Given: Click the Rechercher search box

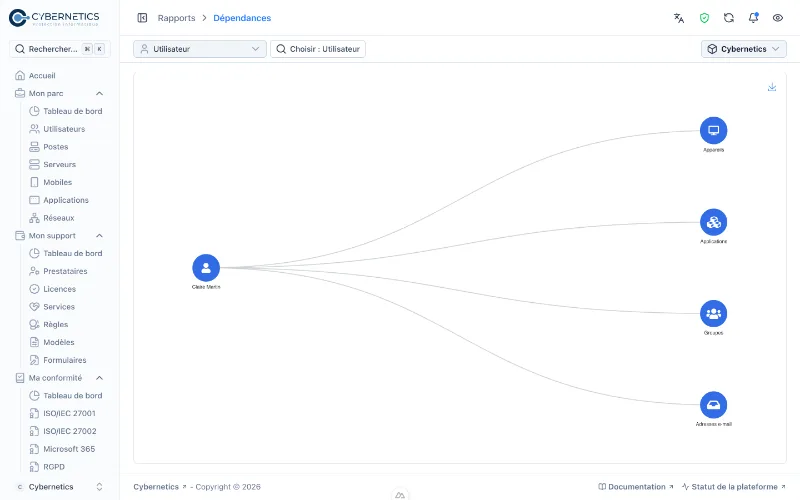Looking at the screenshot, I should 60,49.
